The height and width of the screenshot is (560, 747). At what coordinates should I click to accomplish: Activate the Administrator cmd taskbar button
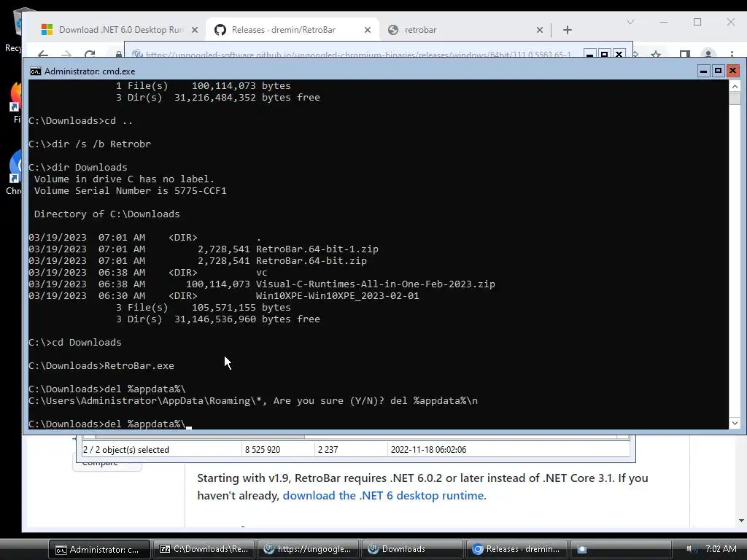99,549
